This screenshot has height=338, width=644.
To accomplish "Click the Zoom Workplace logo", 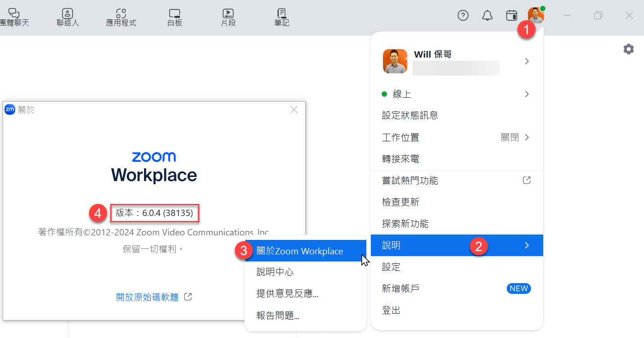I will [x=154, y=167].
